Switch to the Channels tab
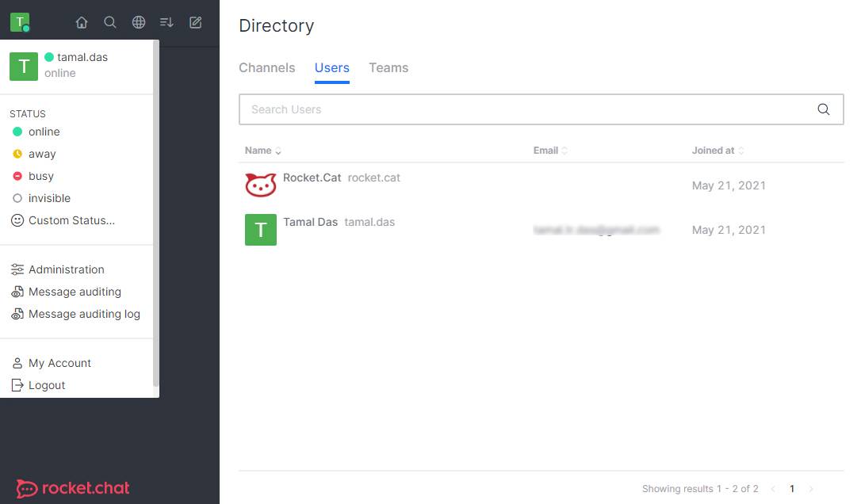The image size is (861, 504). 266,68
